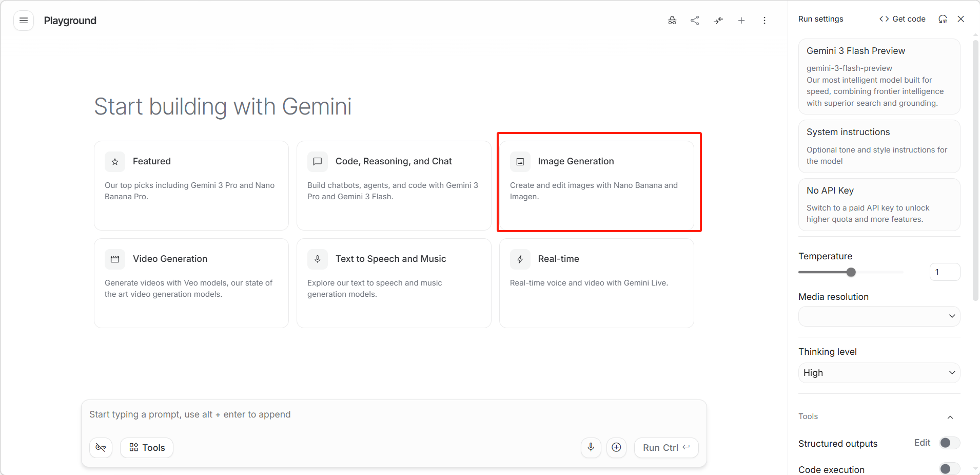The height and width of the screenshot is (475, 980).
Task: Click the prompt text input area
Action: 394,415
